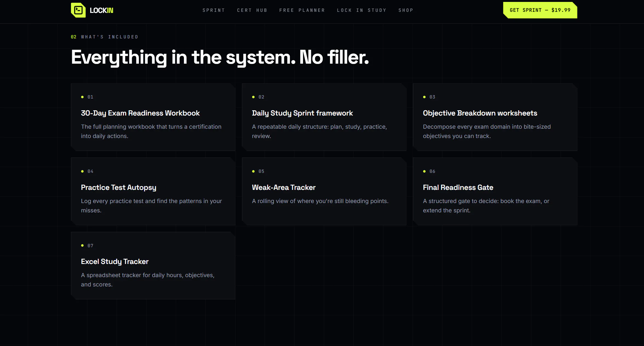Select the Final Readiness Gate title
The width and height of the screenshot is (644, 346).
(458, 187)
